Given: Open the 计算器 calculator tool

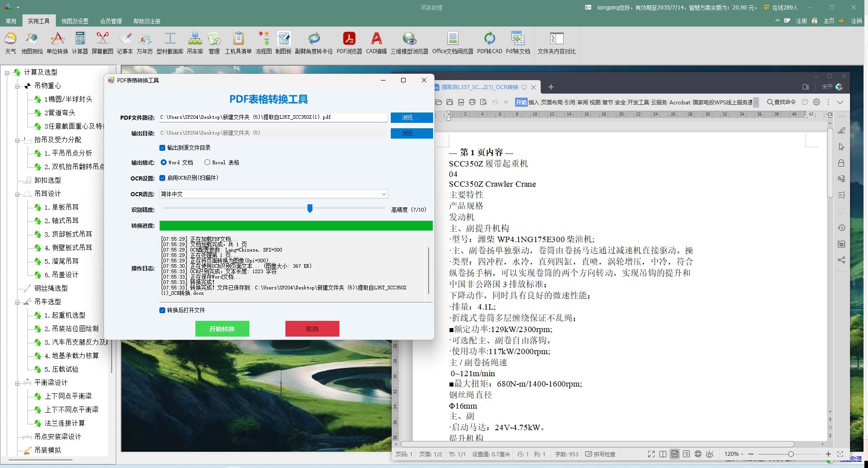Looking at the screenshot, I should click(x=80, y=43).
